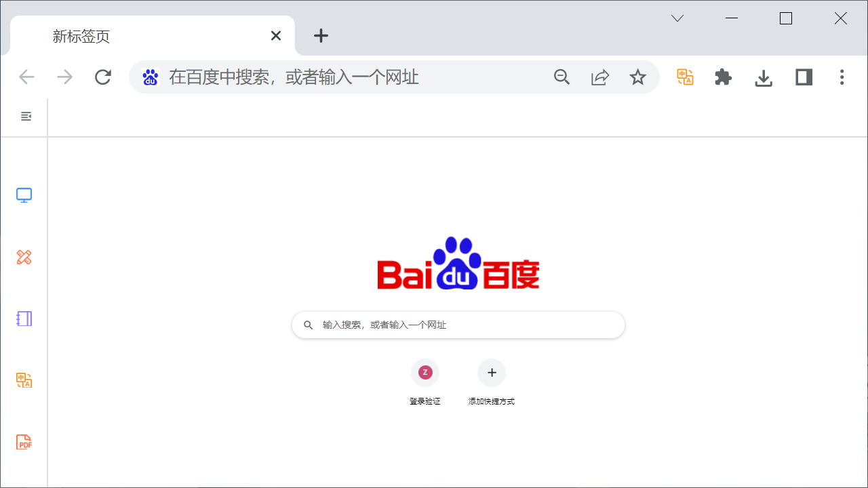Open the PDF tool in sidebar
The image size is (868, 488).
point(24,442)
